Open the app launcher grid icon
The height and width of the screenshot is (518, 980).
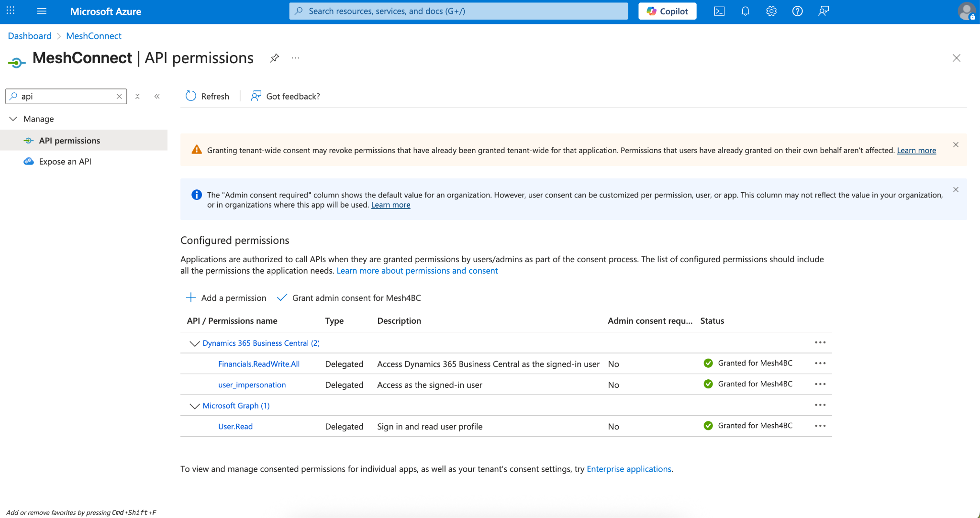pos(11,11)
